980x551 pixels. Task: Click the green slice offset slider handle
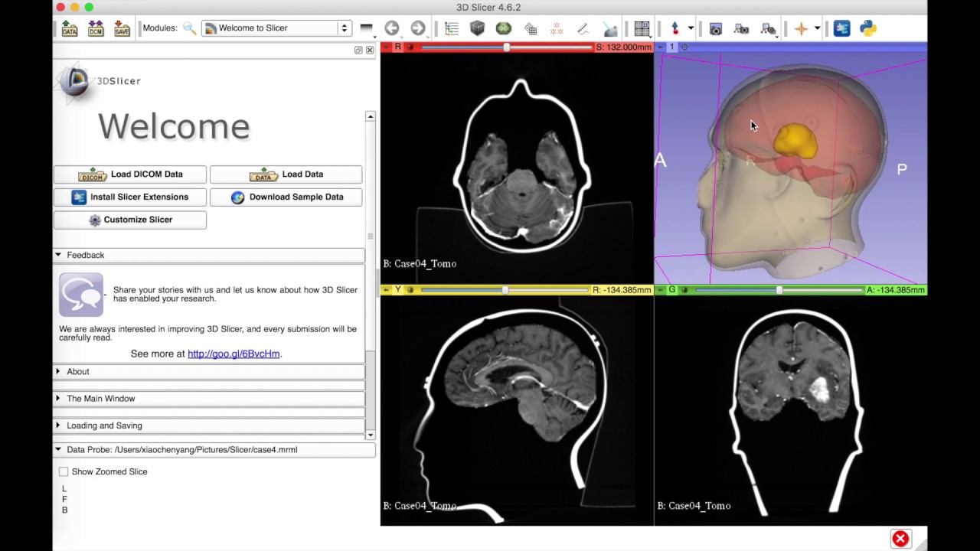coord(779,290)
